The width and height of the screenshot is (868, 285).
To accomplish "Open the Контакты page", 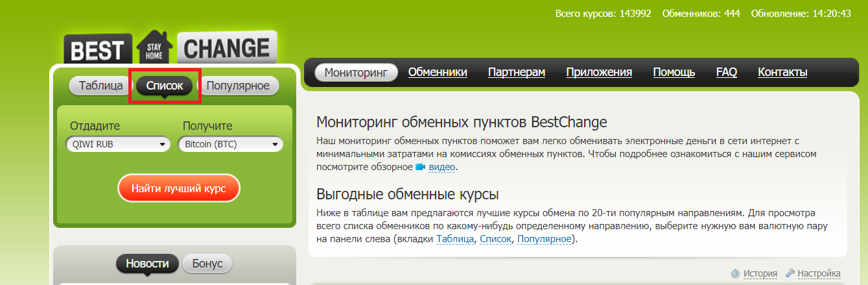I will coord(782,72).
